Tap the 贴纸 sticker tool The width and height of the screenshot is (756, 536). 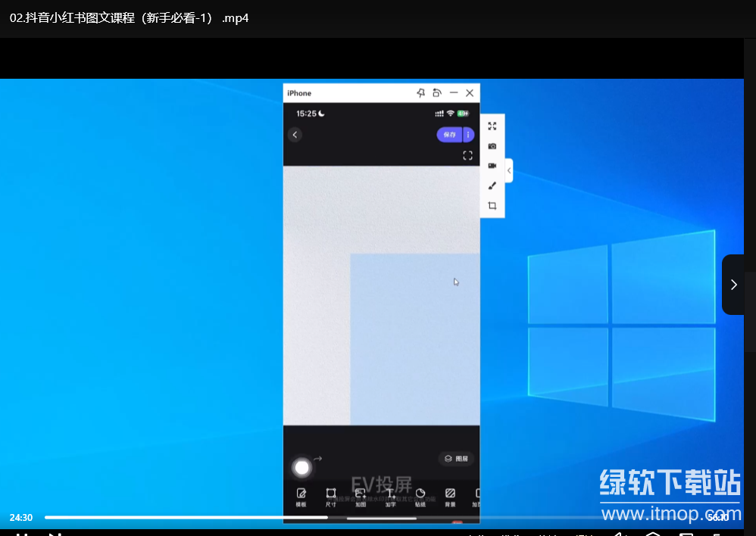coord(420,497)
